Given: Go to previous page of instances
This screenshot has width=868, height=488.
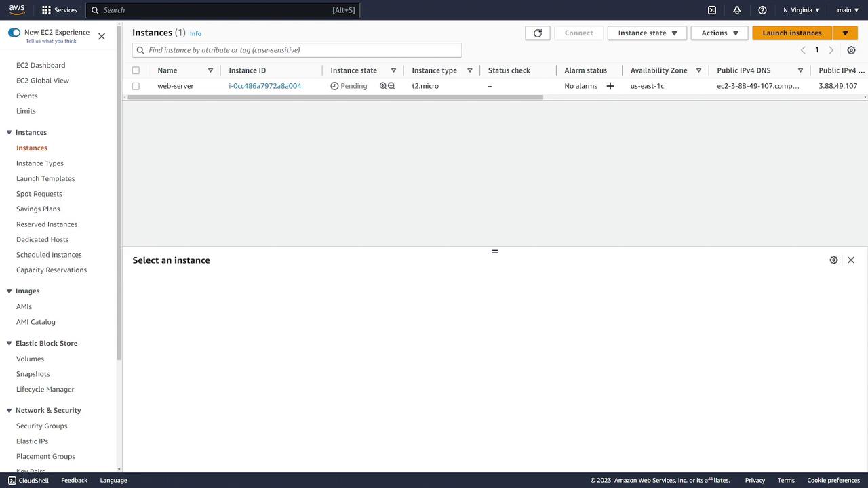Looking at the screenshot, I should point(803,50).
